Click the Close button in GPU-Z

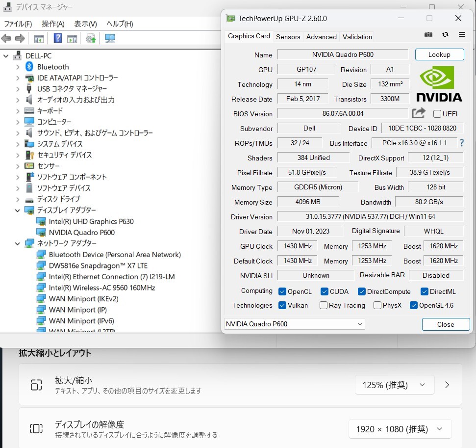[446, 324]
